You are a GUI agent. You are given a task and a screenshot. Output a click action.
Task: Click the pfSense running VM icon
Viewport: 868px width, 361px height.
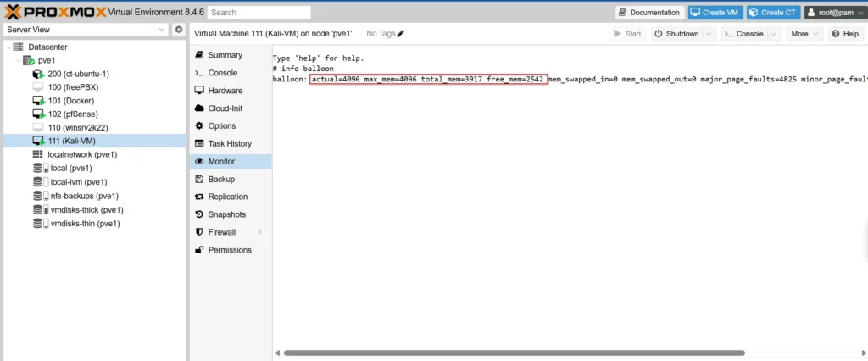pyautogui.click(x=38, y=114)
